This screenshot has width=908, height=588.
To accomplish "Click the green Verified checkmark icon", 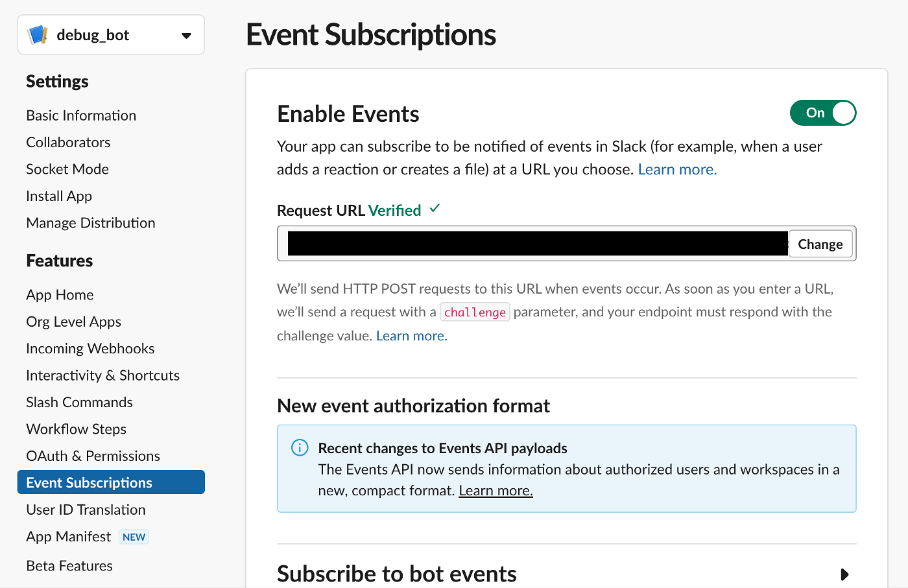I will pos(435,209).
